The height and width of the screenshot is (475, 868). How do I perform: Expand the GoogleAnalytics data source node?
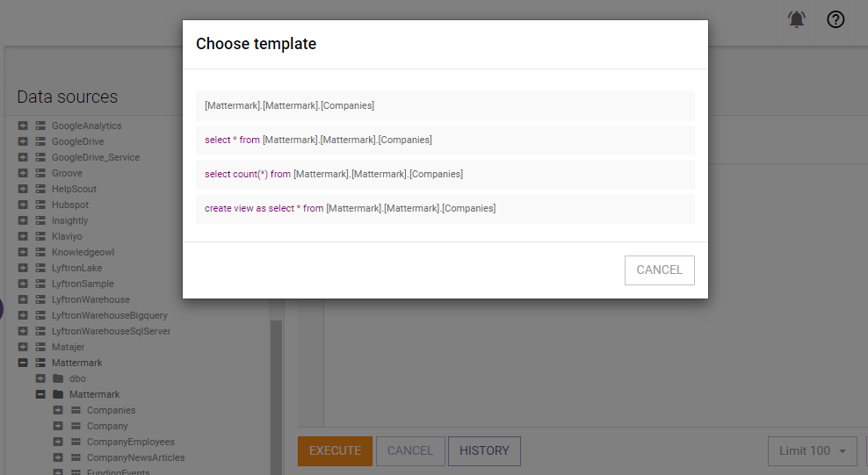[x=23, y=126]
